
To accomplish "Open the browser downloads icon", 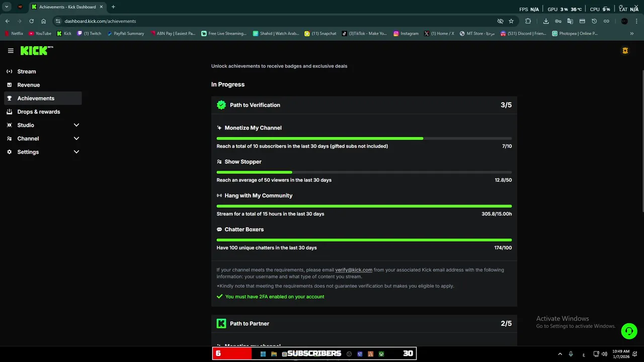I will click(546, 21).
